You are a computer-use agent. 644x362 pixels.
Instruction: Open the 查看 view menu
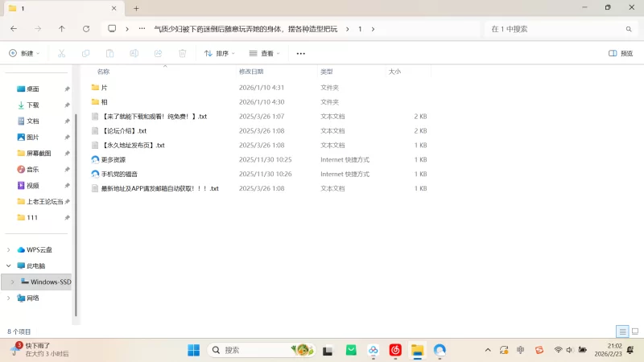click(264, 53)
